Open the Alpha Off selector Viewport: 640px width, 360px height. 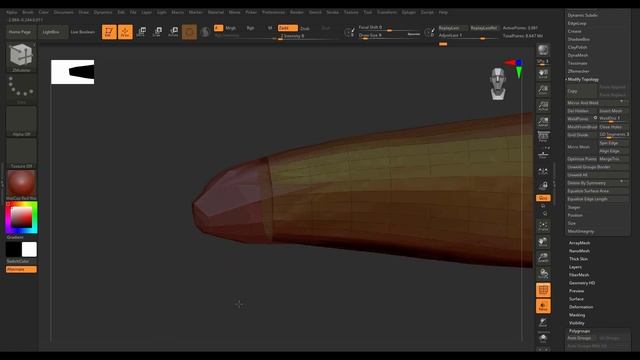click(21, 121)
